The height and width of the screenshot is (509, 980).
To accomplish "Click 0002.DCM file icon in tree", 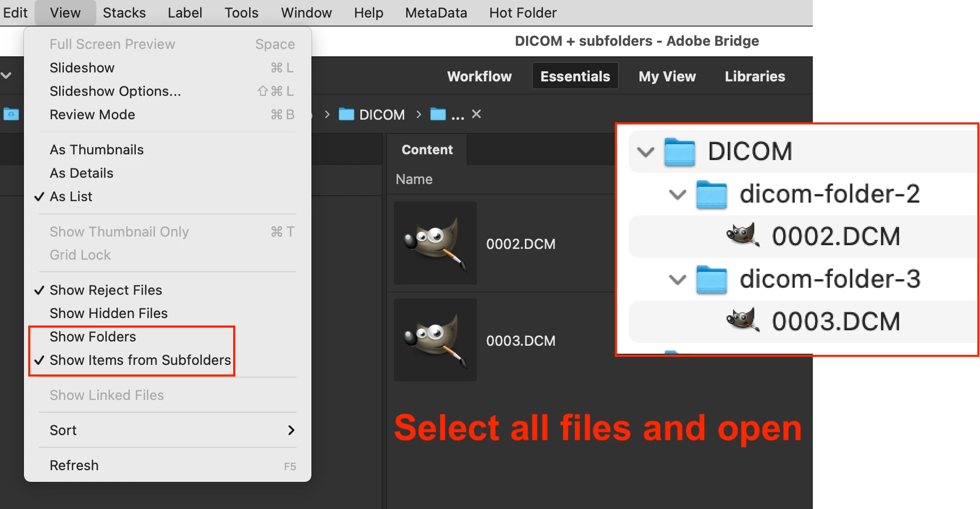I will 743,235.
